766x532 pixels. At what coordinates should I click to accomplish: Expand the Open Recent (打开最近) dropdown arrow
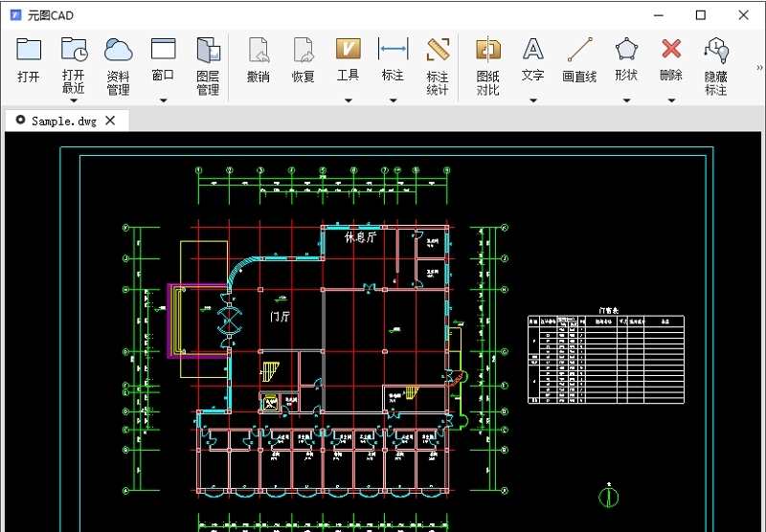(x=74, y=100)
